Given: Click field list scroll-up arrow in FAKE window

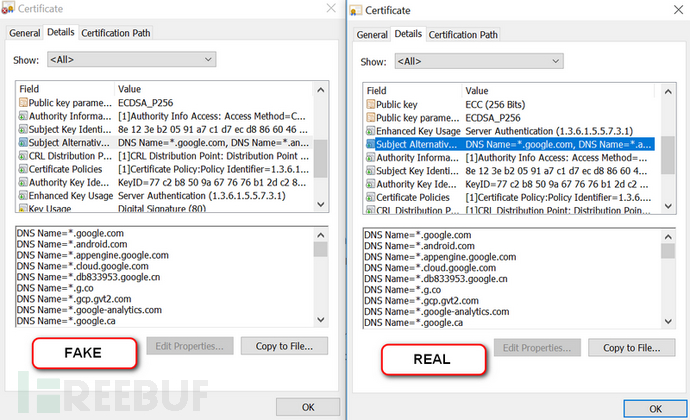Looking at the screenshot, I should pyautogui.click(x=321, y=90).
